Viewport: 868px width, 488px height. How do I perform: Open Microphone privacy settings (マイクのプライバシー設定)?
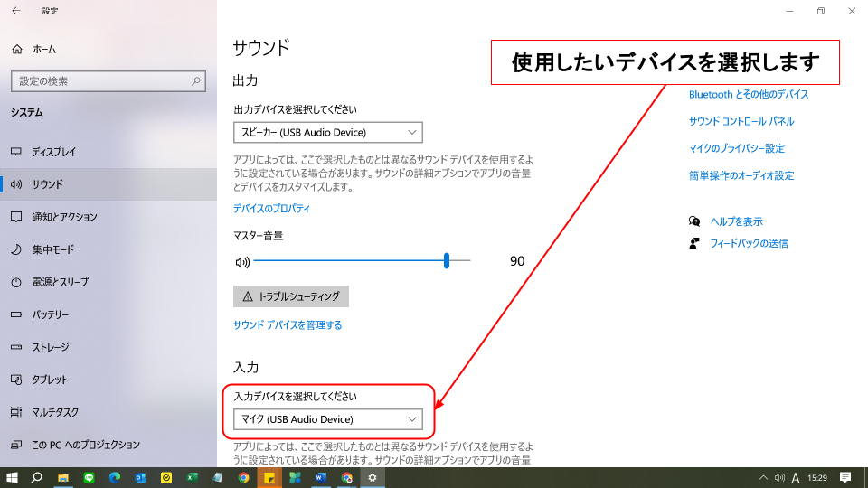point(736,148)
